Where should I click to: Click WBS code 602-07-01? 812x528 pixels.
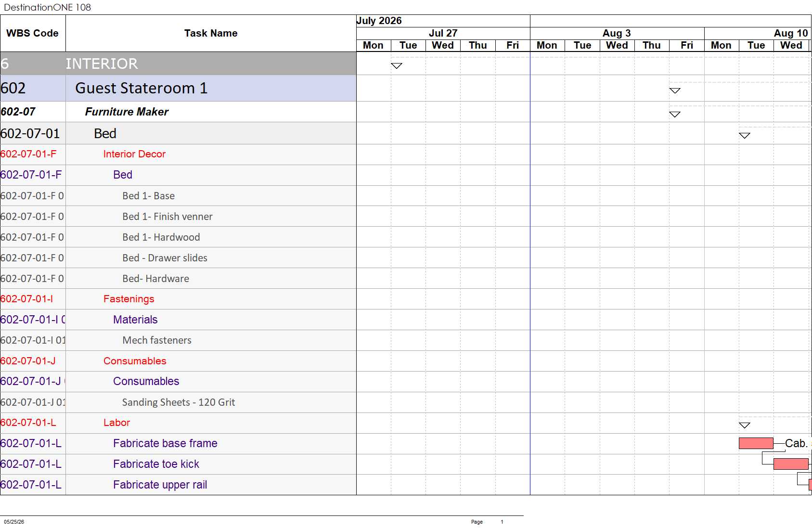(30, 133)
